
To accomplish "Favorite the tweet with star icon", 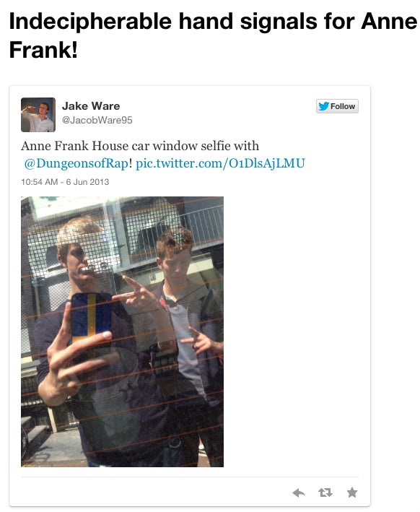I will 352,492.
